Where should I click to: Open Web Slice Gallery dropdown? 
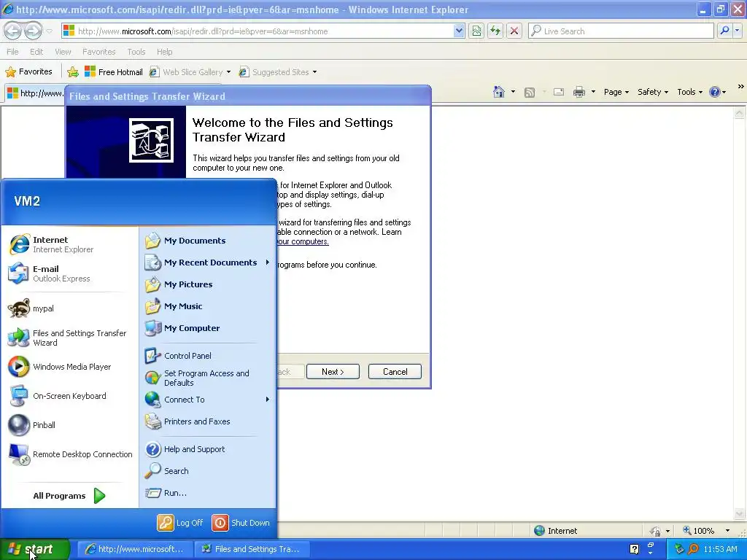[x=228, y=72]
